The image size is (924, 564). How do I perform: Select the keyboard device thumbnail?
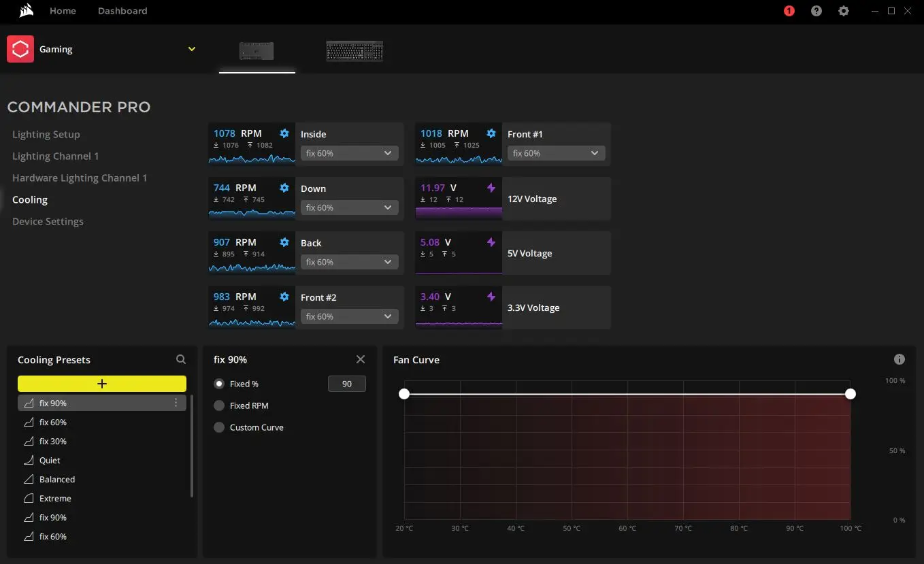click(x=354, y=51)
